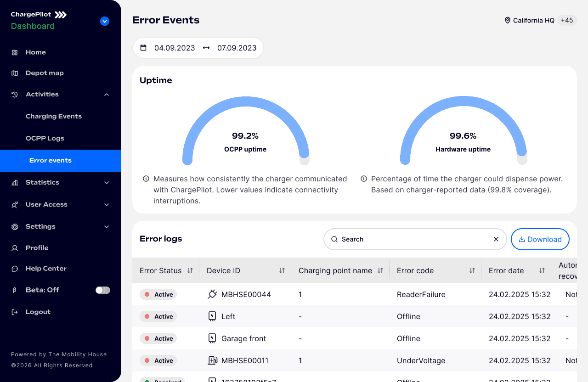Click the Activities history icon
The image size is (588, 382).
pyautogui.click(x=15, y=94)
